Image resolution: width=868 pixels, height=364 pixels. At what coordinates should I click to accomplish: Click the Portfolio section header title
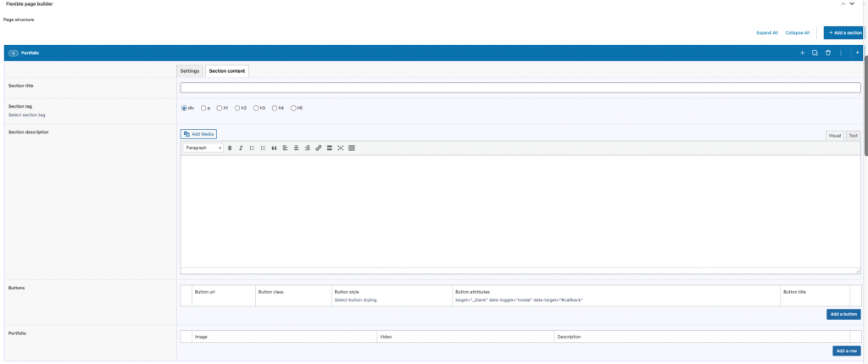pos(30,53)
